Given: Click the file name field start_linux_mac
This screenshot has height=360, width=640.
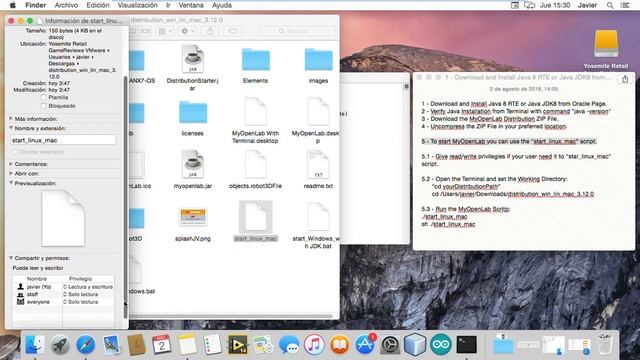Looking at the screenshot, I should (63, 140).
